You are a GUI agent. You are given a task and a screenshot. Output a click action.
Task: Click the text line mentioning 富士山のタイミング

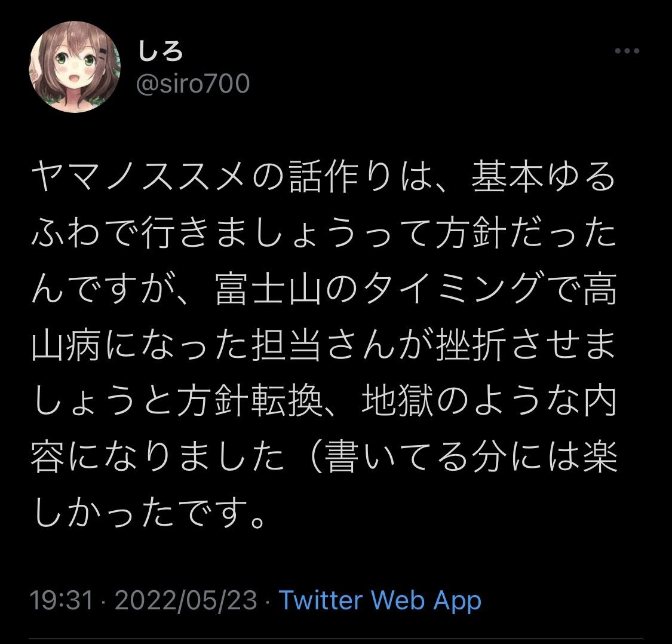click(324, 289)
